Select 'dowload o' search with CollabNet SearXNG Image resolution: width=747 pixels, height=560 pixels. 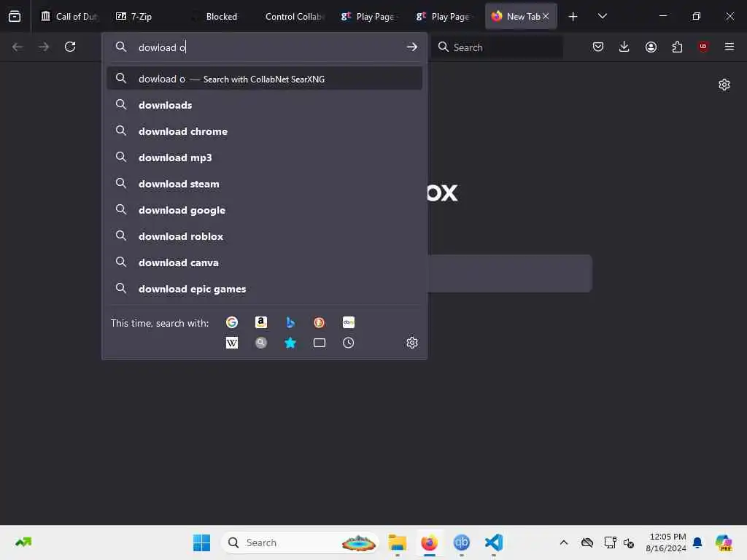264,79
